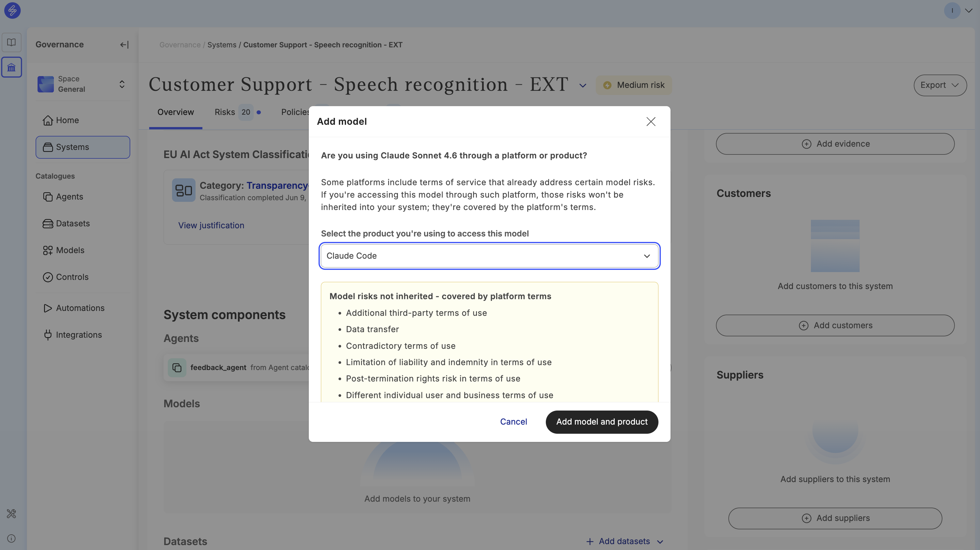Open Systems in the sidebar
This screenshot has width=980, height=550.
click(x=83, y=147)
